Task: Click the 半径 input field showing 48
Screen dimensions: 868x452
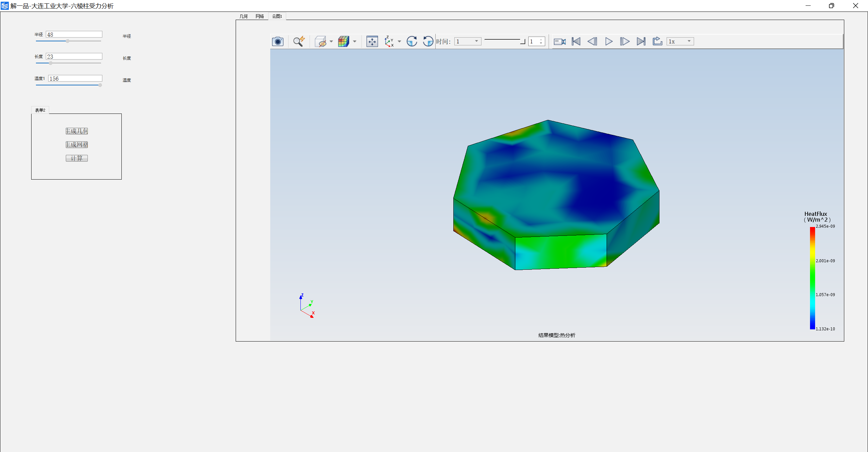Action: 74,35
